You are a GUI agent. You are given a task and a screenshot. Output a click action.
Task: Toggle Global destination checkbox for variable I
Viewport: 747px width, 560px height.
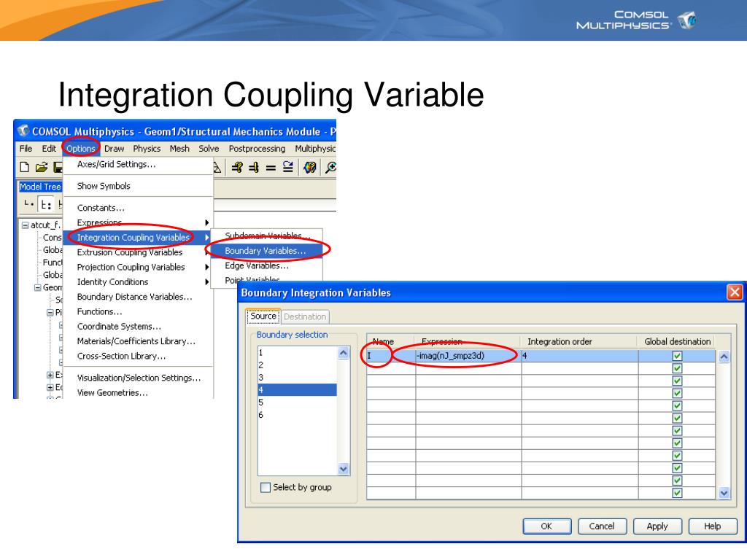[677, 356]
